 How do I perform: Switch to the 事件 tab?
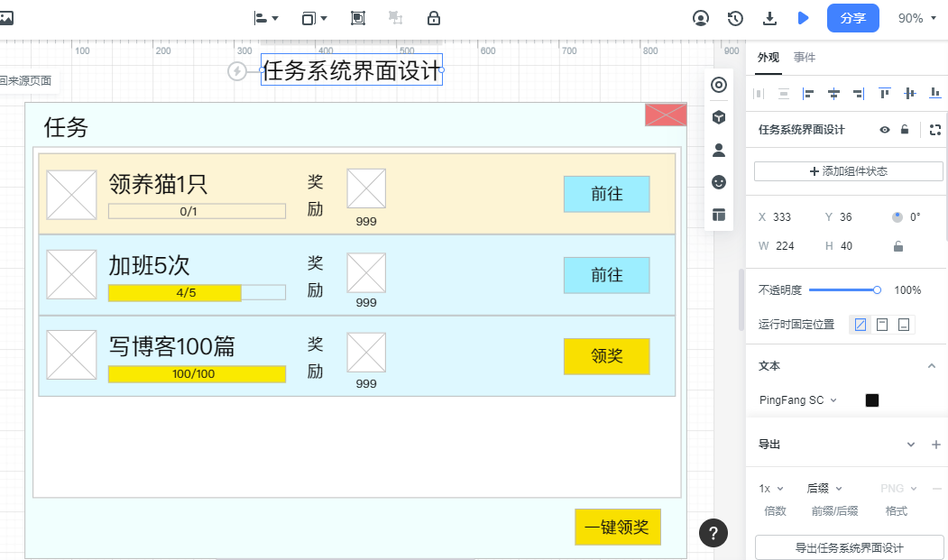[804, 58]
